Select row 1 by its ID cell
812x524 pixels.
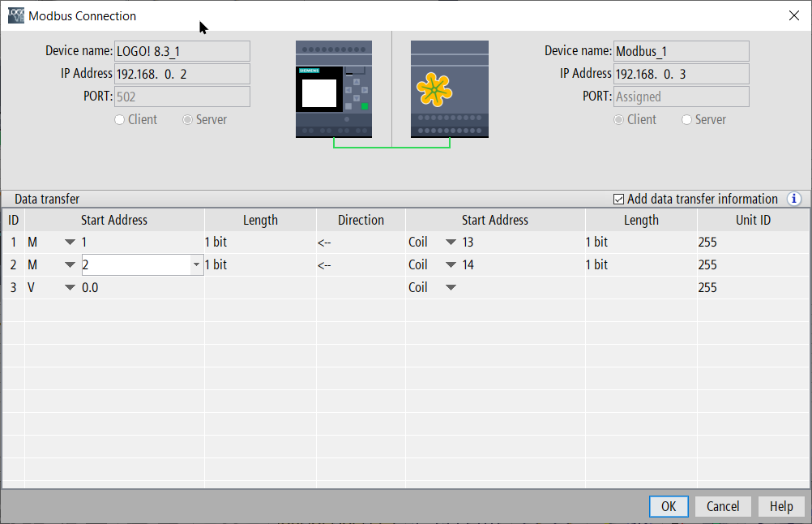(14, 242)
